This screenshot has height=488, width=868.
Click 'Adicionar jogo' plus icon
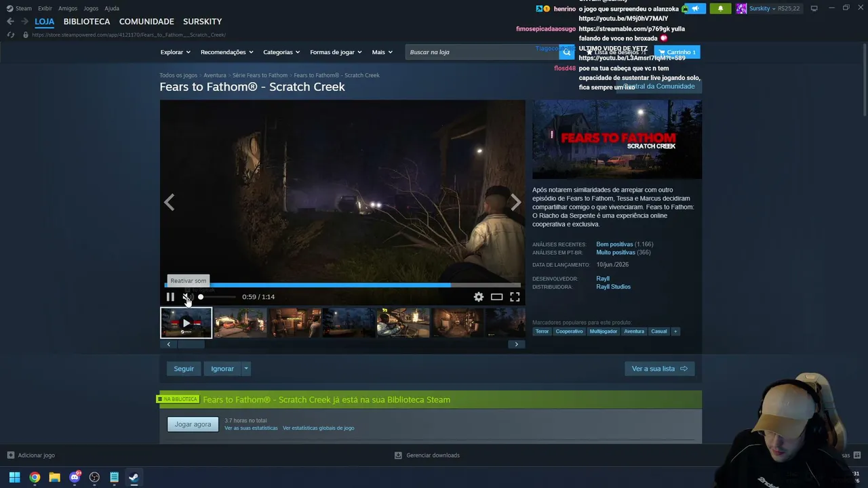point(10,455)
